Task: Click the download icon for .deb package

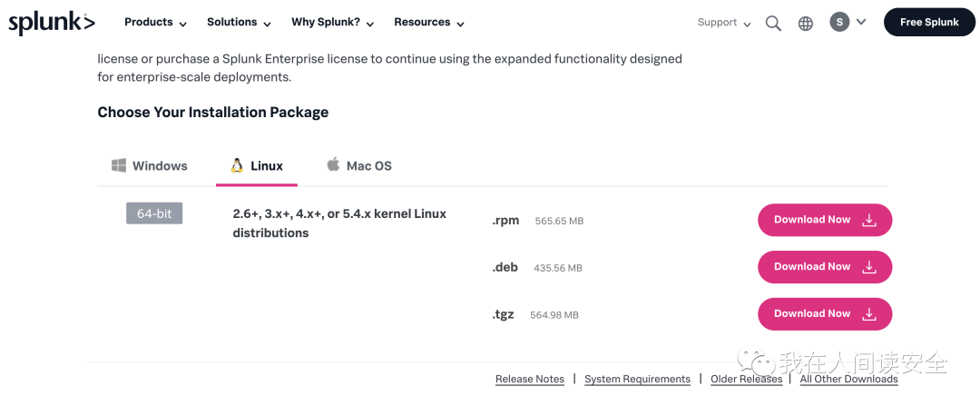Action: point(868,267)
